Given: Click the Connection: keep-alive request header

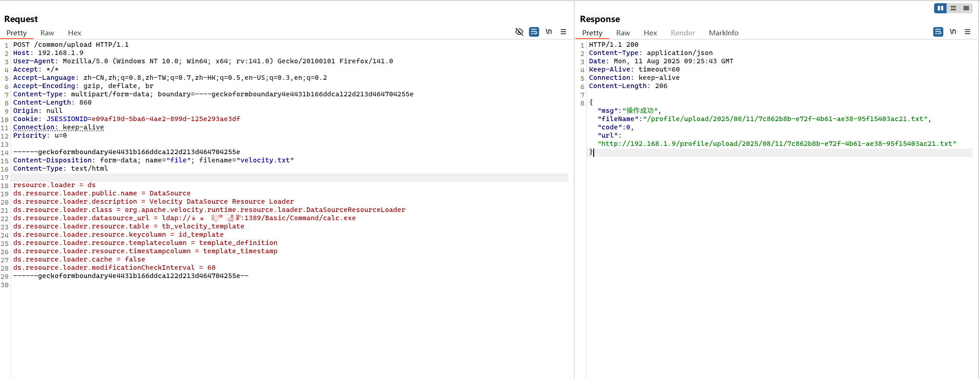Looking at the screenshot, I should (x=59, y=127).
